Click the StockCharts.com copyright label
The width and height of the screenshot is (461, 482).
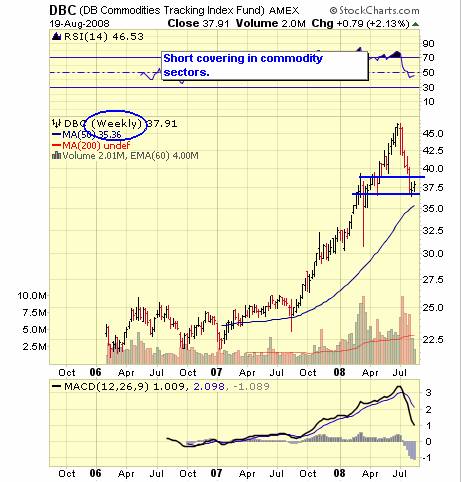[374, 11]
